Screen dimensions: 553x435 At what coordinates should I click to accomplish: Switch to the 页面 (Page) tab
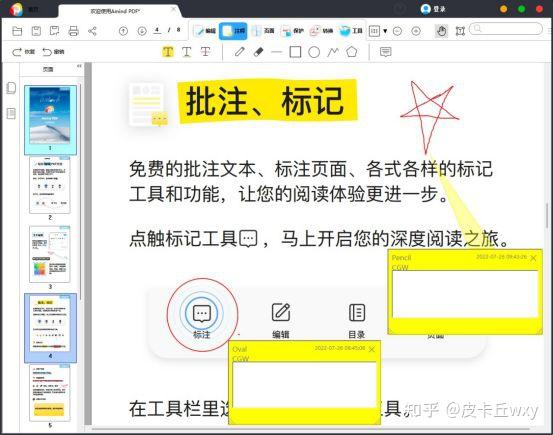(x=263, y=31)
